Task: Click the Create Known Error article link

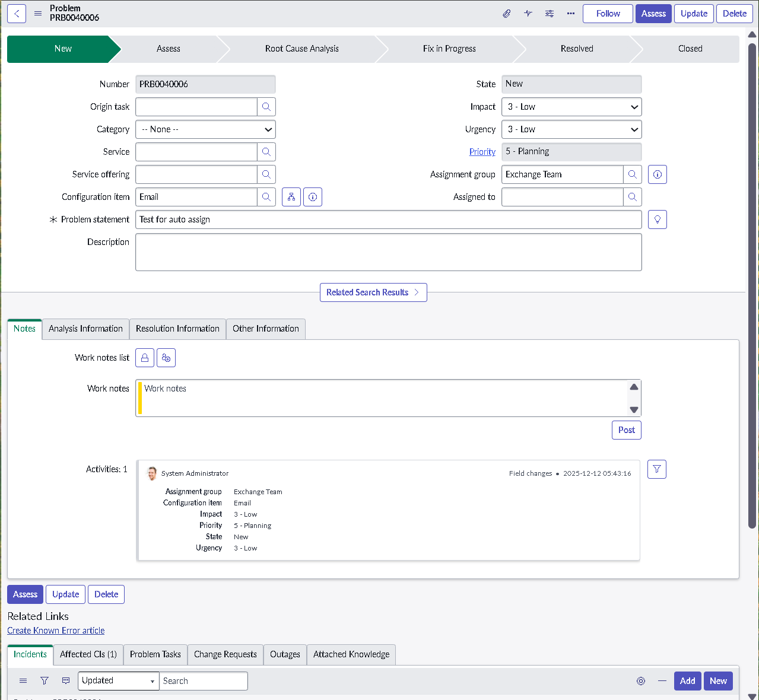Action: (x=55, y=630)
